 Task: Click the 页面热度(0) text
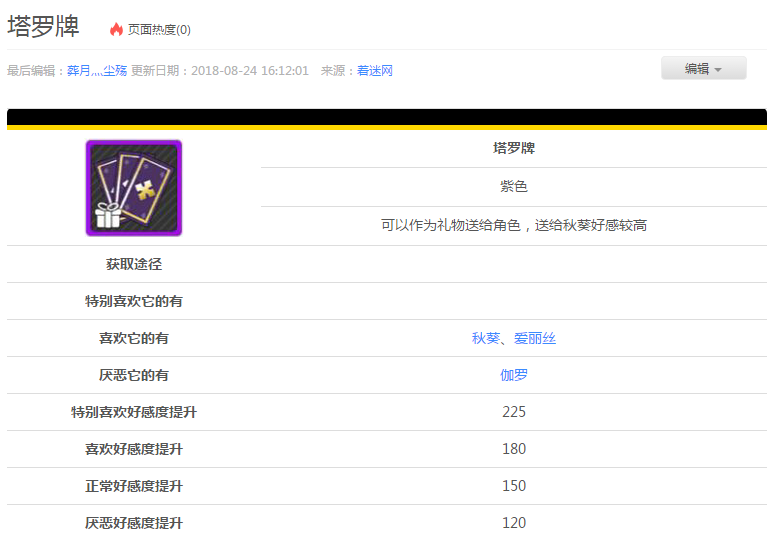pyautogui.click(x=159, y=30)
